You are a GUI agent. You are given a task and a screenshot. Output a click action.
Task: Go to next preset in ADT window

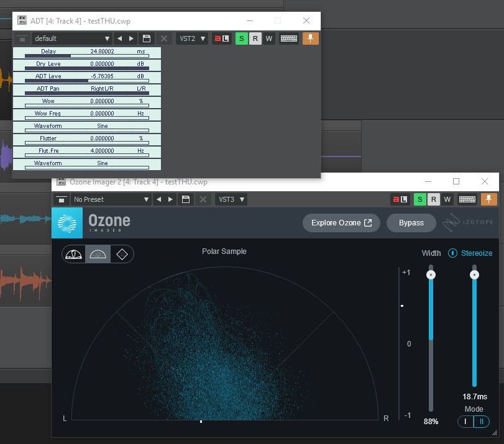point(131,39)
